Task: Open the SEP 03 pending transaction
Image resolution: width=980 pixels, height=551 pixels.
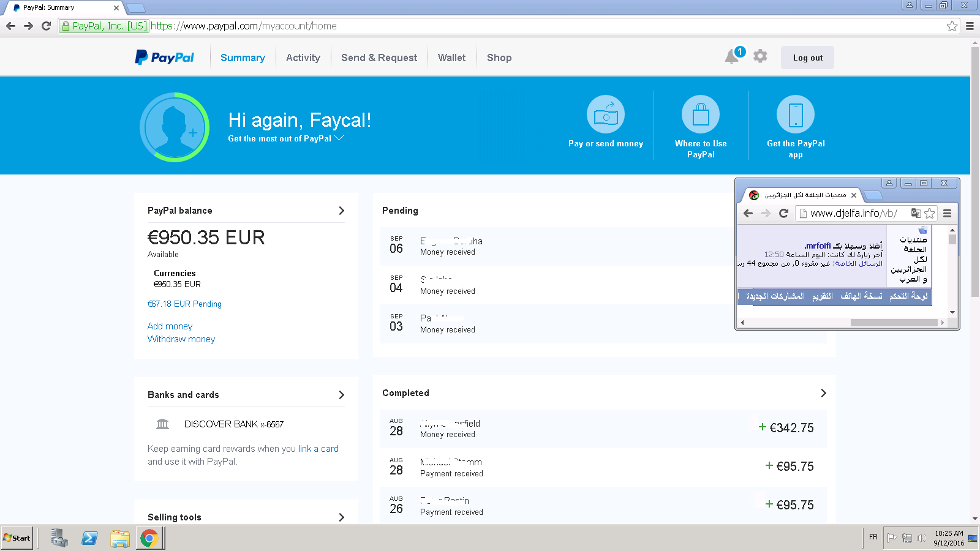Action: 603,323
